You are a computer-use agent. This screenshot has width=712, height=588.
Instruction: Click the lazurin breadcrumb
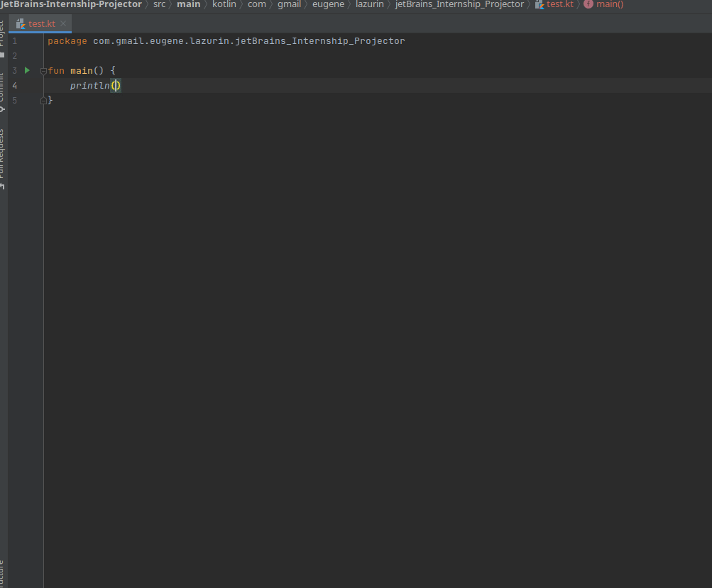pyautogui.click(x=370, y=4)
